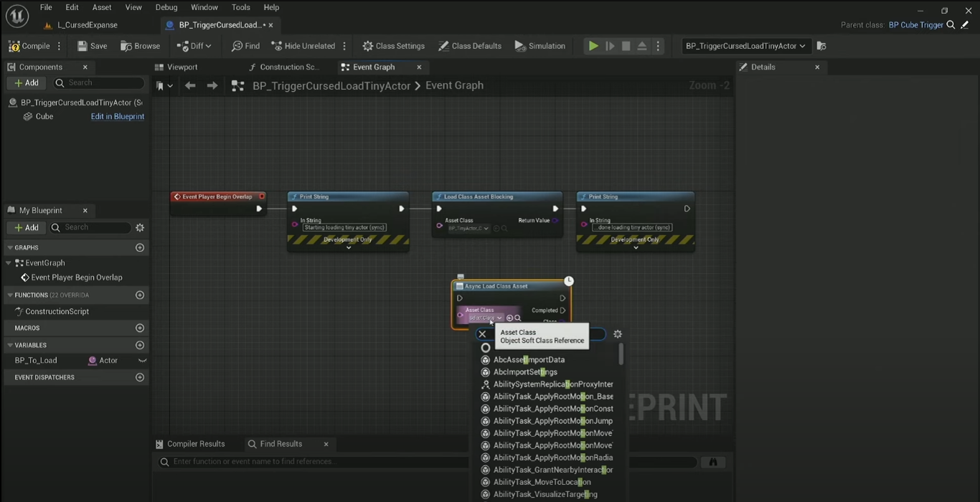Expand first Print String node options
Viewport: 980px width, 502px height.
tap(349, 248)
